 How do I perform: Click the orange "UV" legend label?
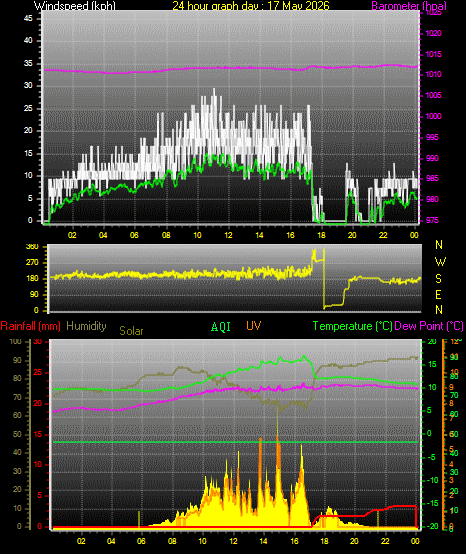click(x=253, y=326)
